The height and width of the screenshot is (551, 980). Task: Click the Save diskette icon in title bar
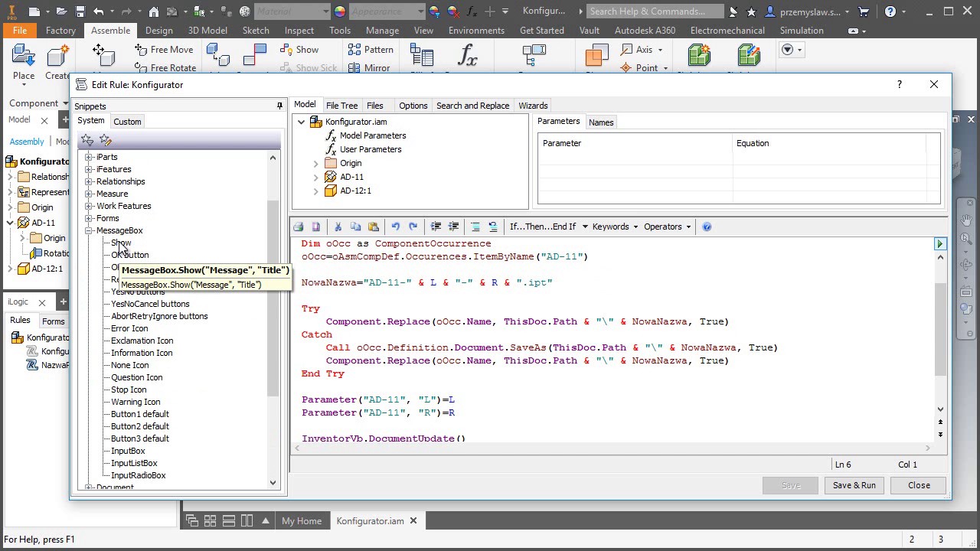click(x=80, y=11)
